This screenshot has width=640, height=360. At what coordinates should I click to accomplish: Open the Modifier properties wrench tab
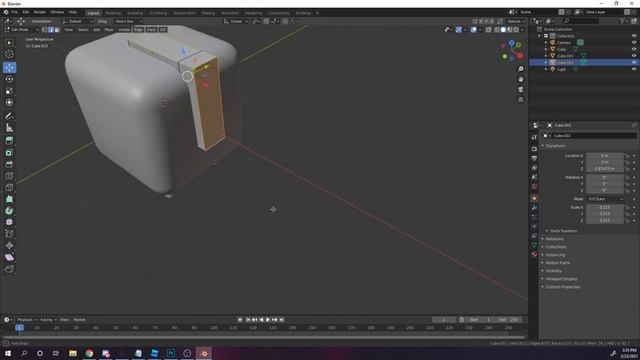(534, 208)
